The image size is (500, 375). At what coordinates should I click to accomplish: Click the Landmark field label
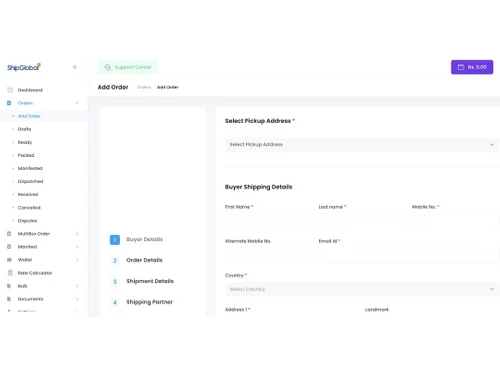click(377, 310)
